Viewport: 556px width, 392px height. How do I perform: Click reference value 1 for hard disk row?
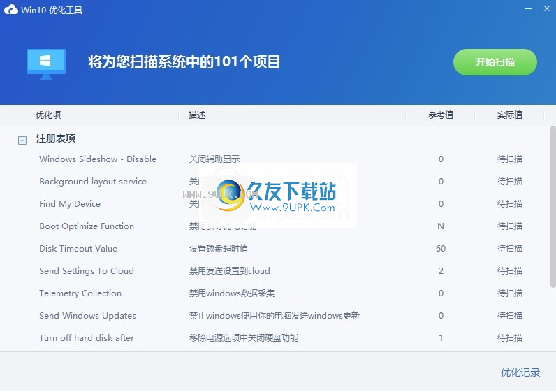point(441,337)
